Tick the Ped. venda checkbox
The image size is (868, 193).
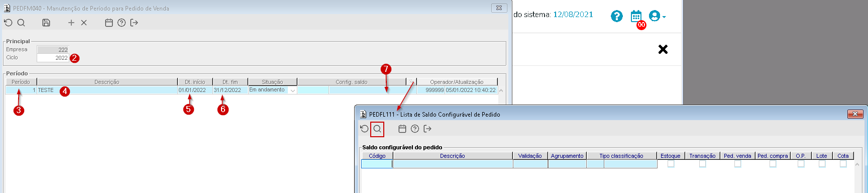(x=737, y=164)
